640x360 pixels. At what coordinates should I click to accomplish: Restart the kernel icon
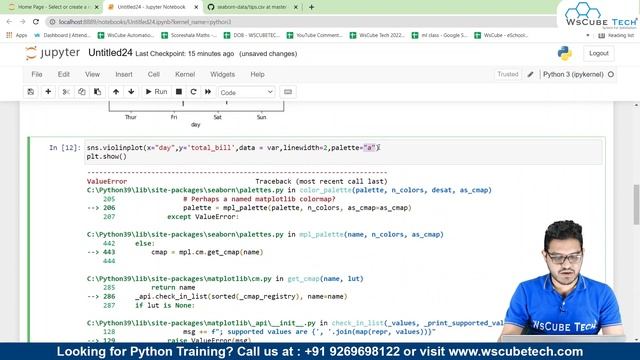(193, 92)
